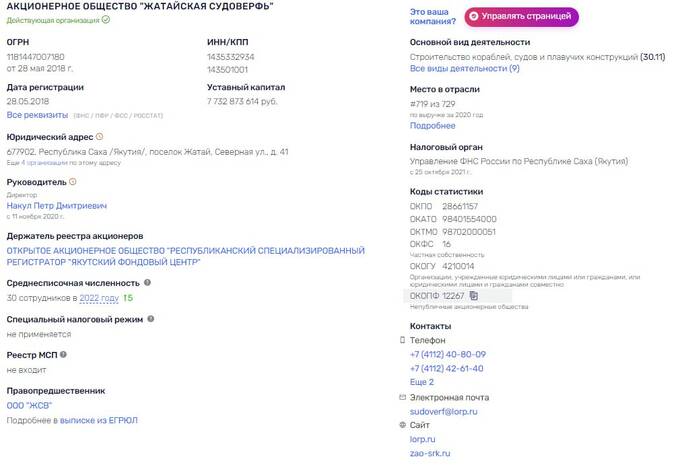The height and width of the screenshot is (465, 680).
Task: Expand Все виды деятельности (9) list
Action: click(x=464, y=69)
